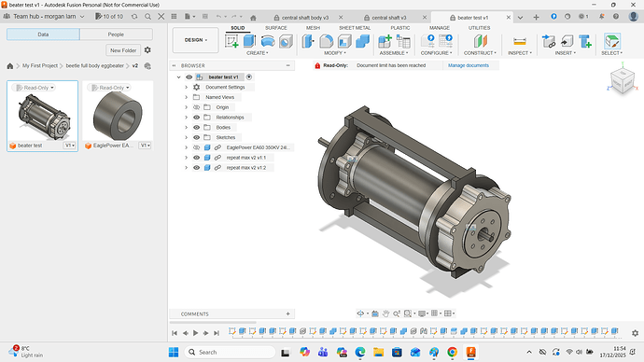The height and width of the screenshot is (362, 644).
Task: Expand Document Settings tree node
Action: [186, 87]
